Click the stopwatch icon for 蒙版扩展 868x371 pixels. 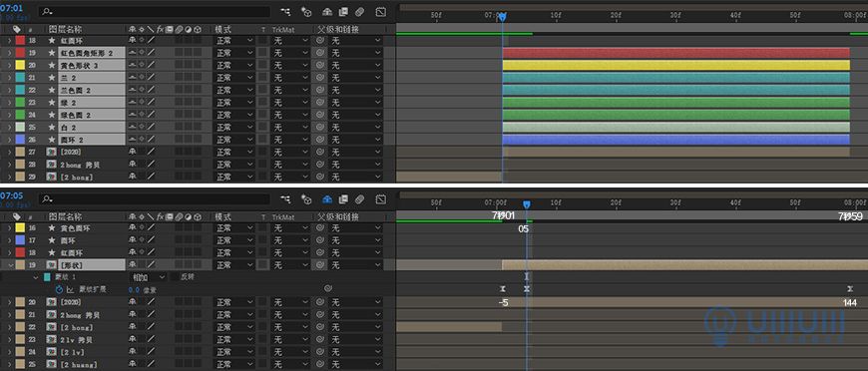coord(59,289)
